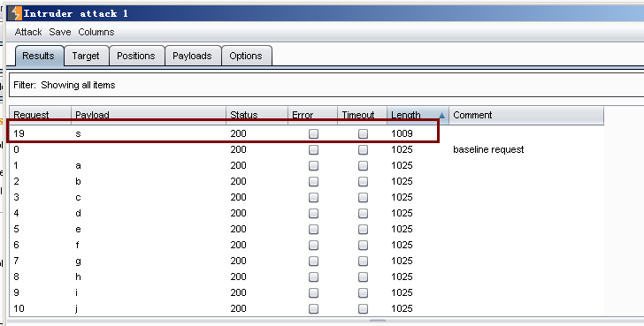
Task: Open the Columns menu
Action: [96, 32]
